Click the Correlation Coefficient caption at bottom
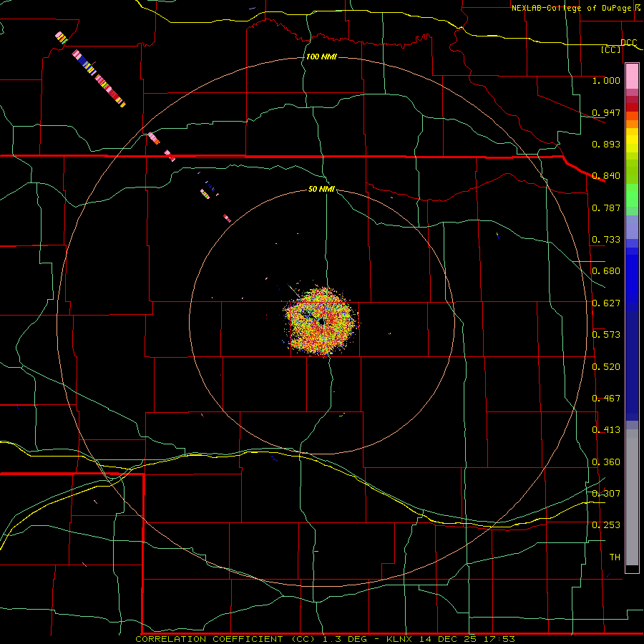The width and height of the screenshot is (644, 644). pos(325,639)
